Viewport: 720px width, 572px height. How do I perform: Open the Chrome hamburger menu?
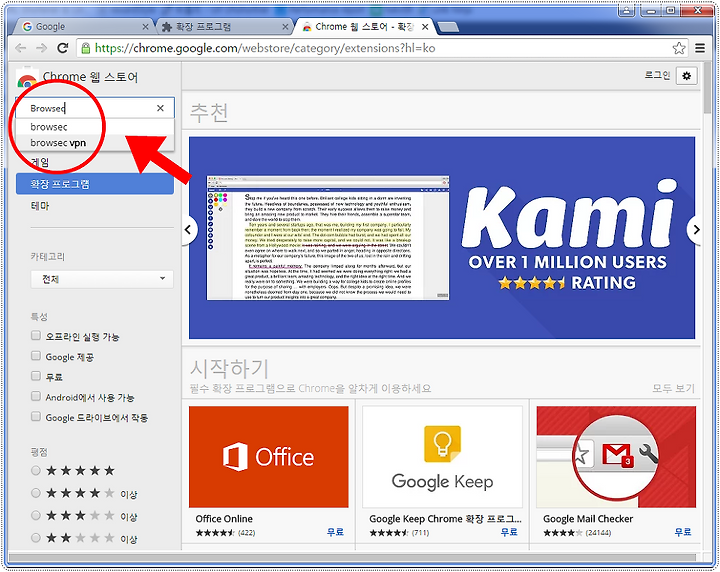700,48
